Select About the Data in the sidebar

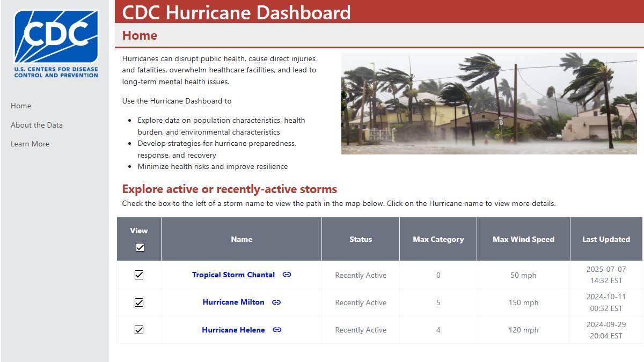click(x=36, y=124)
